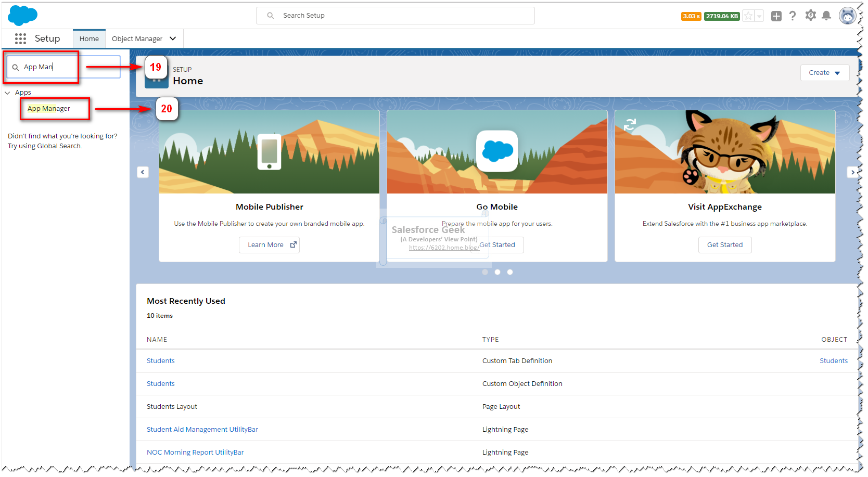Screen dimensions: 868x477
Task: Toggle the favorite star icon
Action: point(748,16)
